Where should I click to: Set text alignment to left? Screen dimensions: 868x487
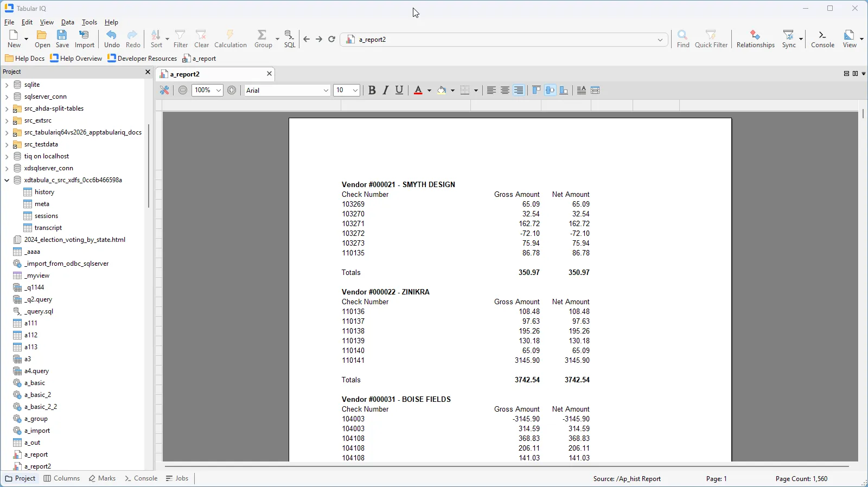tap(491, 90)
